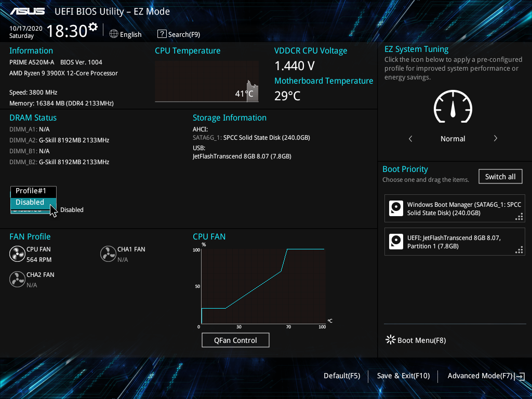Image resolution: width=532 pixels, height=399 pixels.
Task: Click Windows Boot Manager disk icon
Action: pos(396,208)
